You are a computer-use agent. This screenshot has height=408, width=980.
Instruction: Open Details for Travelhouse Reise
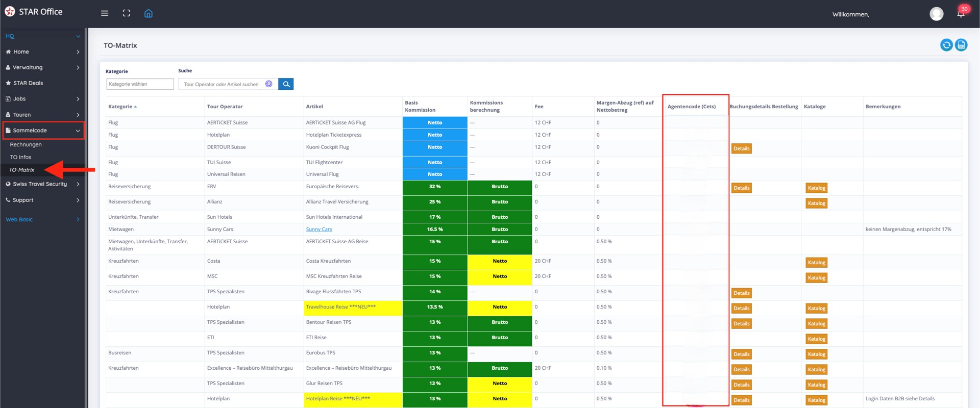741,308
